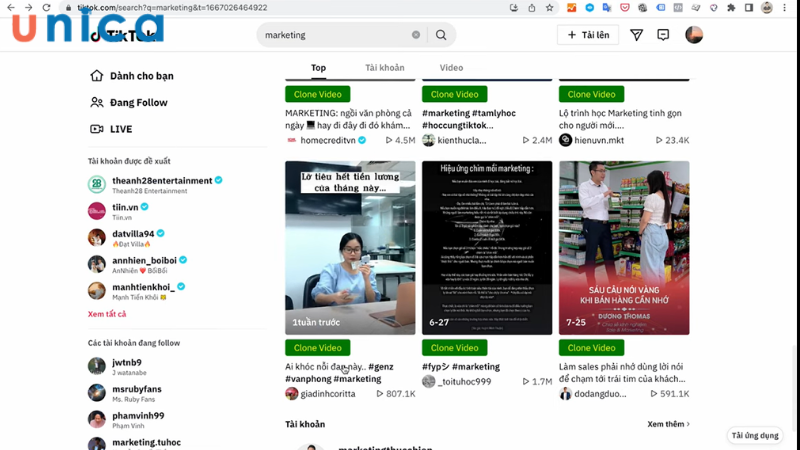Click the browser forward arrow

click(29, 8)
